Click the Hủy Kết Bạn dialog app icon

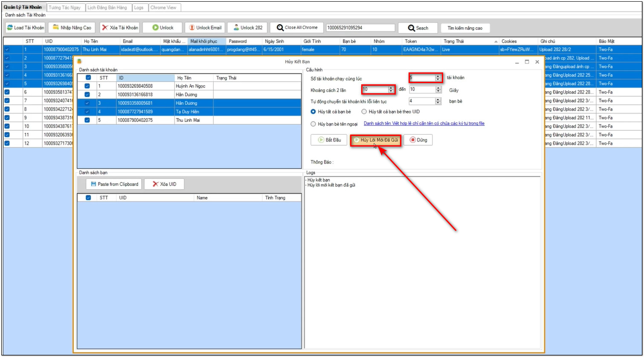(79, 62)
